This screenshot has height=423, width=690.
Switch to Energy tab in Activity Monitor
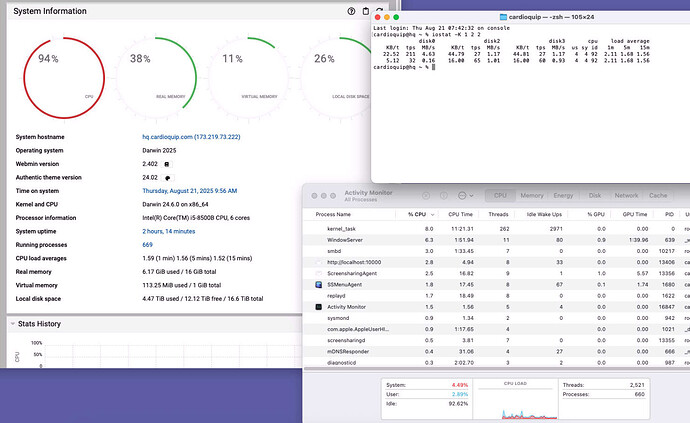point(563,195)
